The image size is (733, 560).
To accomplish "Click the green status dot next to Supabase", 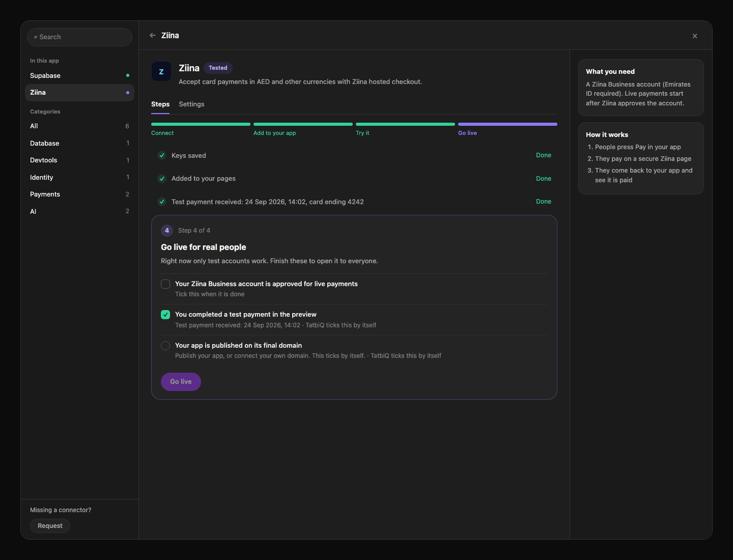I will click(x=128, y=75).
